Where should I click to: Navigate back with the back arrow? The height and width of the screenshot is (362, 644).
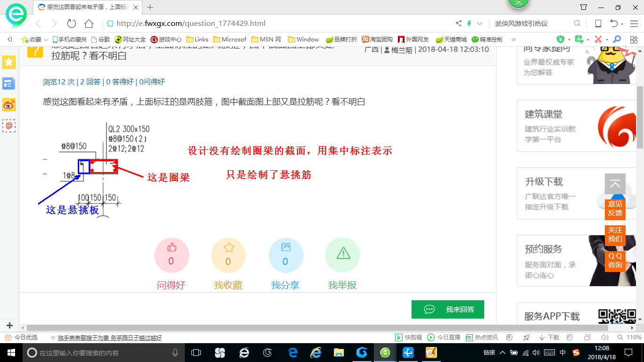[x=38, y=24]
